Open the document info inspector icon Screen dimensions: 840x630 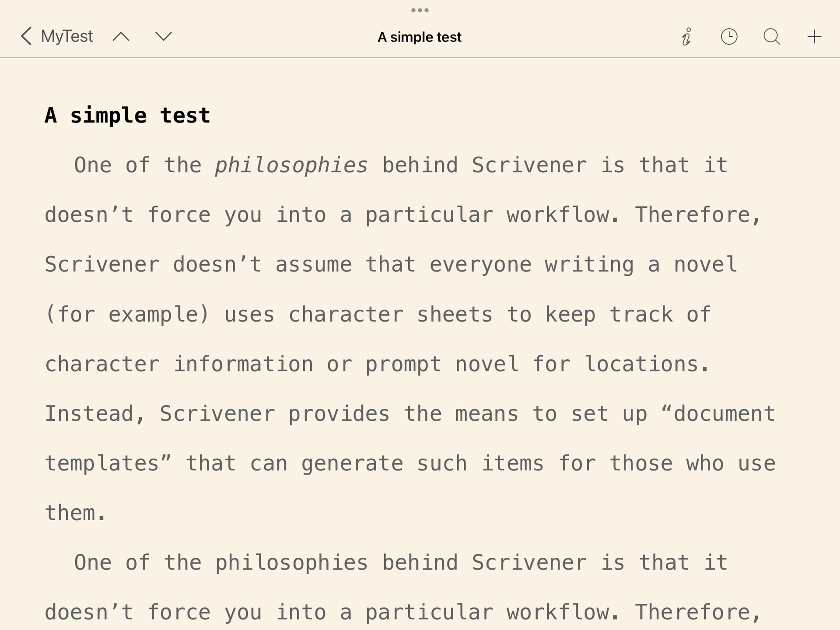tap(686, 37)
